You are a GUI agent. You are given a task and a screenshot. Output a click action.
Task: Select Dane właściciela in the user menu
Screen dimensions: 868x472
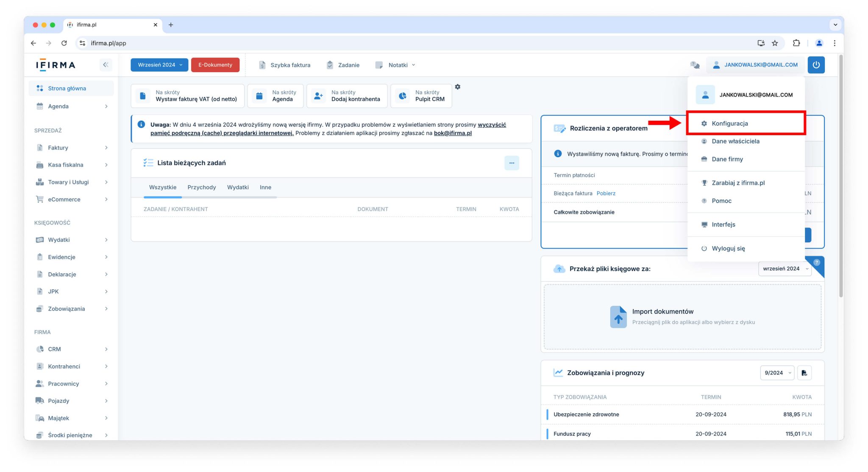tap(746, 141)
